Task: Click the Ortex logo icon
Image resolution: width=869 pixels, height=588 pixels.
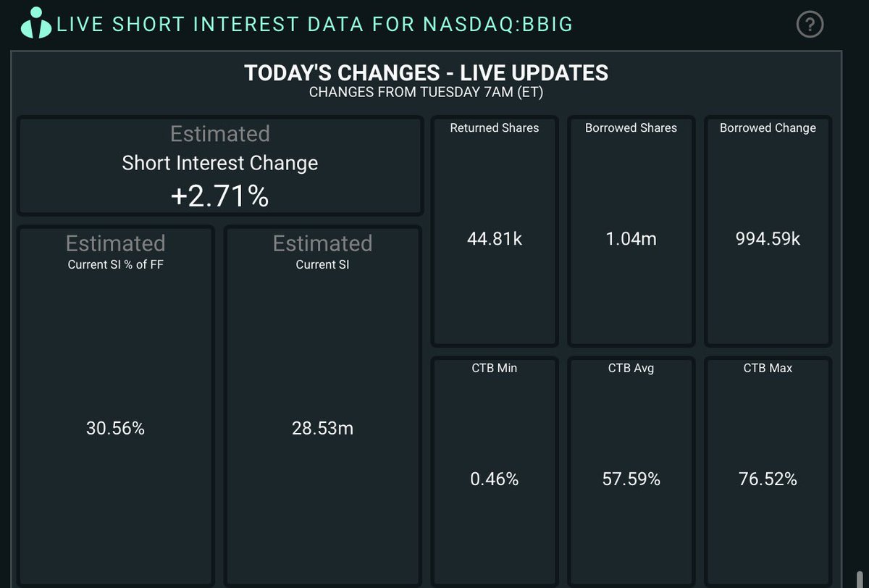Action: [x=35, y=23]
